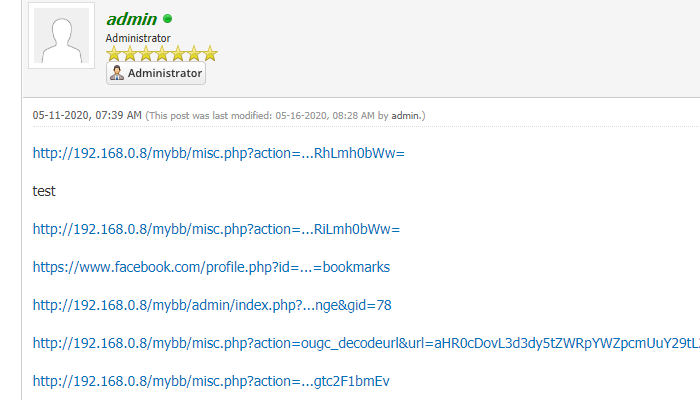This screenshot has height=400, width=700.
Task: Click the person icon in Administrator badge
Action: click(x=117, y=73)
